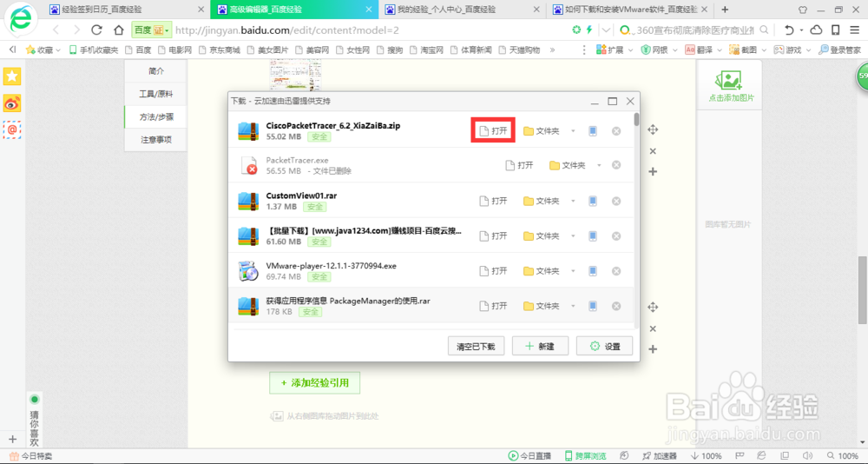Remove CustomView01.rar download entry
868x464 pixels.
pos(616,201)
